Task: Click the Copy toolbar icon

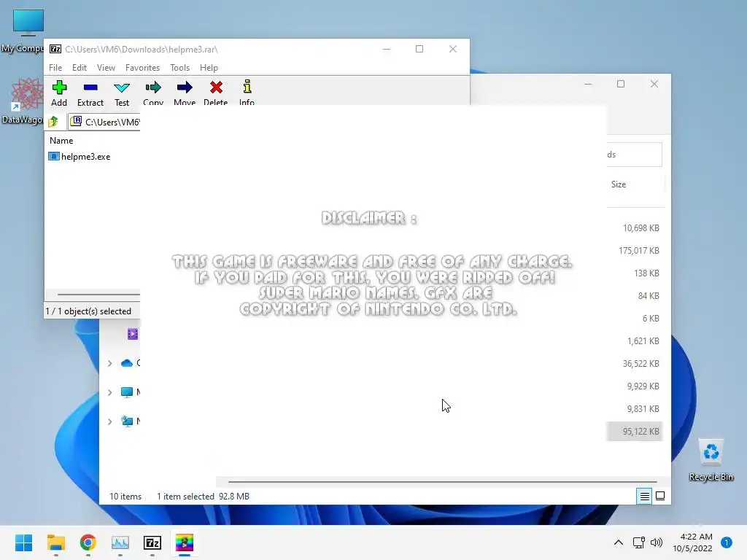Action: [153, 93]
